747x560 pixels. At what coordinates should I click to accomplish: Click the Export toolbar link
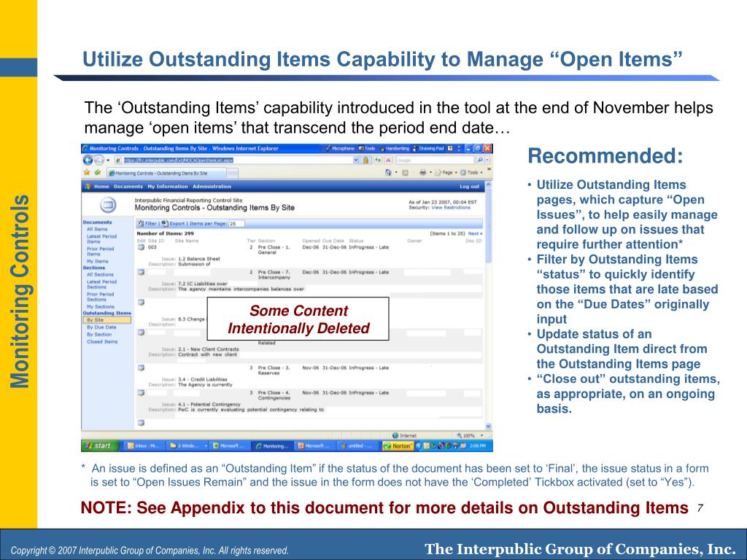pos(174,223)
